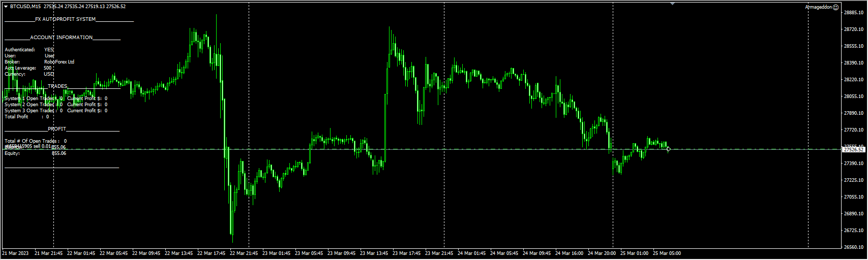Click the 27055.10 price axis label

854,197
